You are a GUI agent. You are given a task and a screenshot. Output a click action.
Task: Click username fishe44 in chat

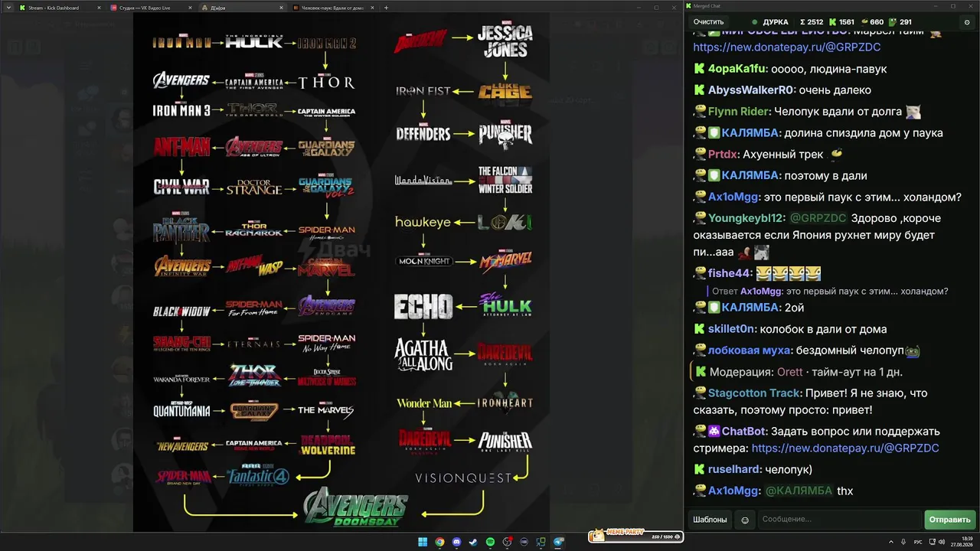(730, 274)
